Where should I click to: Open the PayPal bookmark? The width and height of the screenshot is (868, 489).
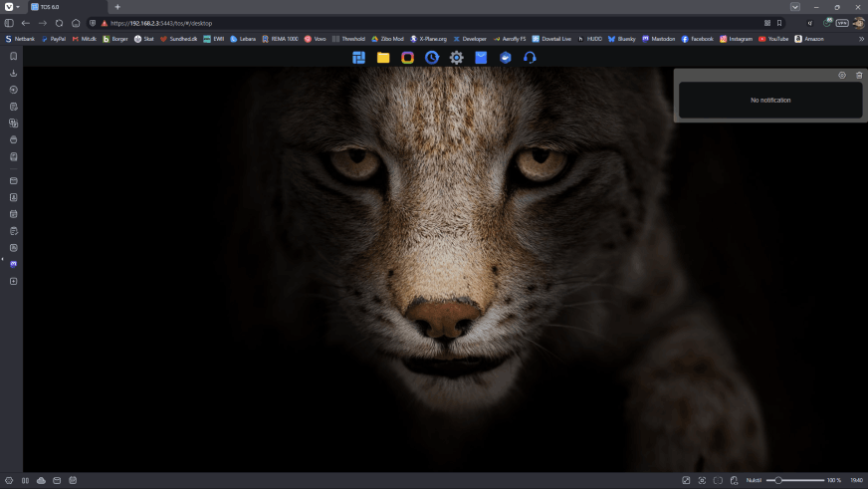tap(53, 39)
